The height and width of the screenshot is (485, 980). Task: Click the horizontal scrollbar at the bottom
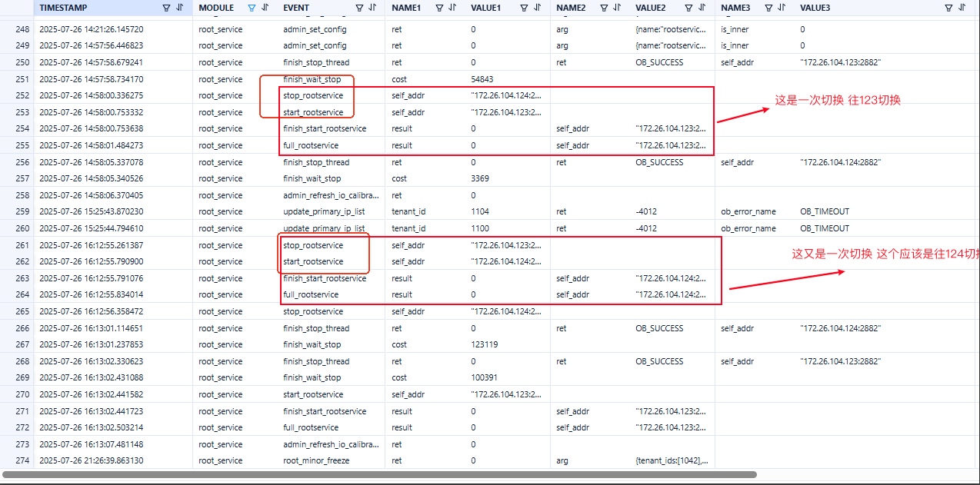379,474
